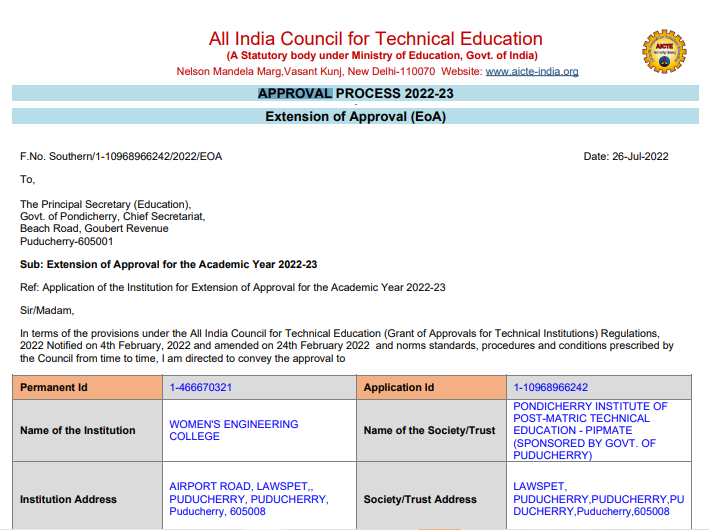709x530 pixels.
Task: Click the 'Ref: Application of the Institution' line
Action: [233, 288]
